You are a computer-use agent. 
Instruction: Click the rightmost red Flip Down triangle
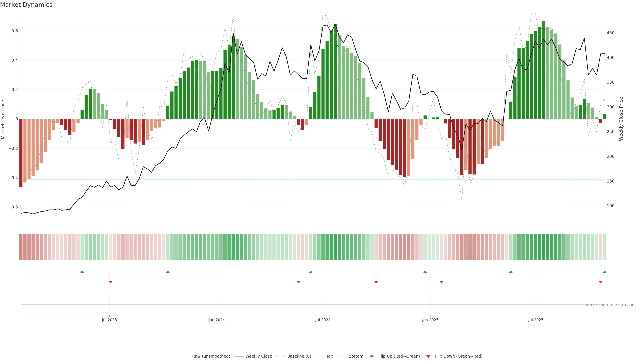(x=601, y=282)
